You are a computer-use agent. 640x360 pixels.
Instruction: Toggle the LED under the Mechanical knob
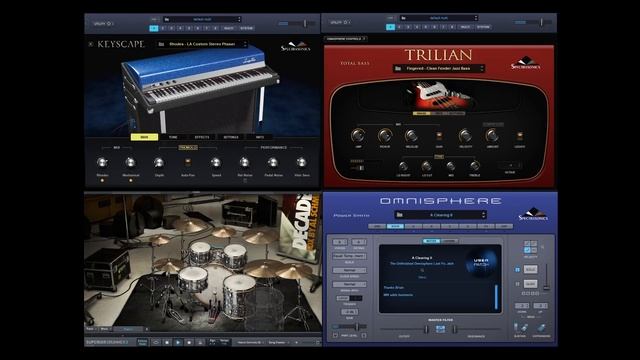pyautogui.click(x=131, y=180)
